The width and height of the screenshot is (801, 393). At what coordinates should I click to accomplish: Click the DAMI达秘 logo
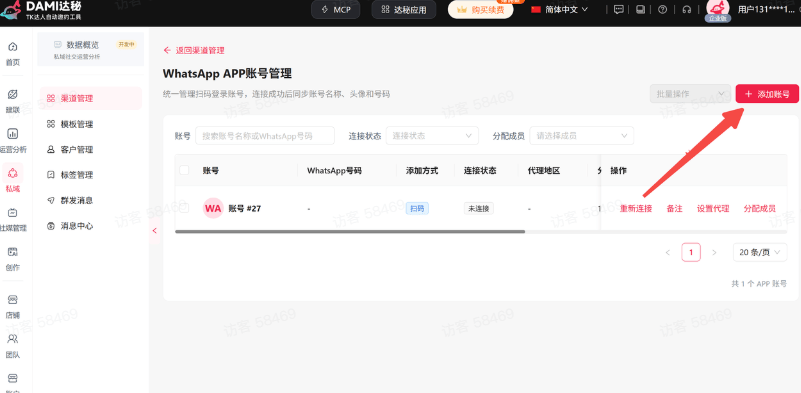41,11
